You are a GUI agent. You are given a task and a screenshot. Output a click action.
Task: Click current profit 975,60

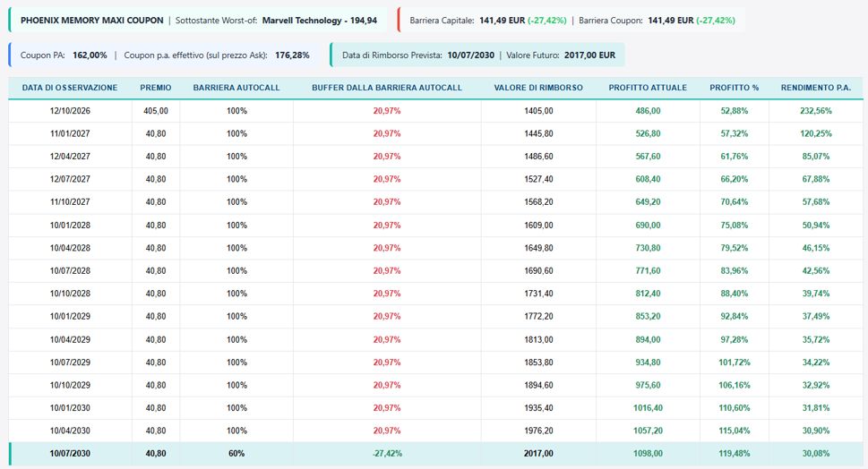pyautogui.click(x=648, y=385)
